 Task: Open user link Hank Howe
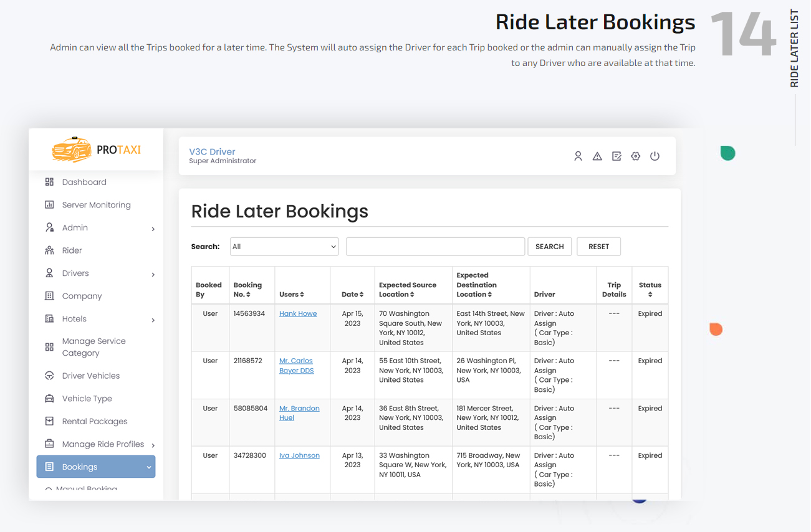pyautogui.click(x=298, y=313)
